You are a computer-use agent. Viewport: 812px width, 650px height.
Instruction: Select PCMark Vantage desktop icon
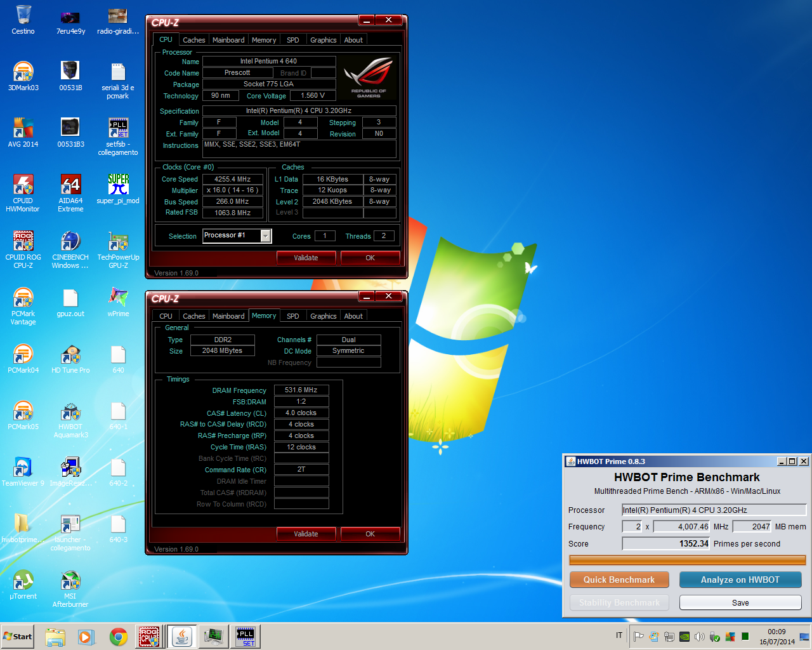23,306
